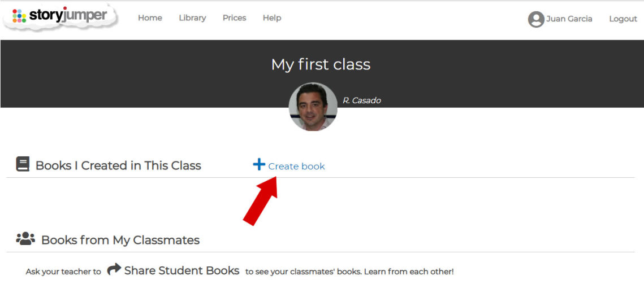Viewport: 644px width, 302px height.
Task: Select the Books from My Classmates heading
Action: [120, 240]
